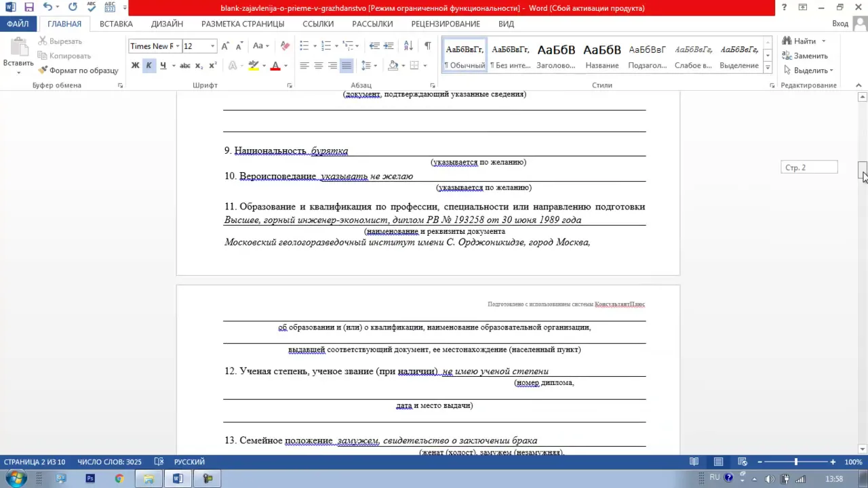Clear all formatting with the eraser icon
Screen dimensions: 868x488
(x=285, y=46)
